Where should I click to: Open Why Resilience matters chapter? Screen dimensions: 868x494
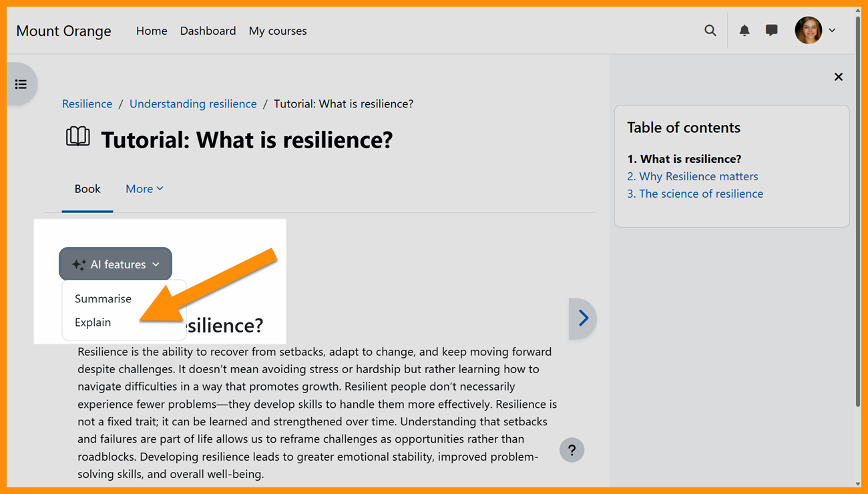pos(692,176)
